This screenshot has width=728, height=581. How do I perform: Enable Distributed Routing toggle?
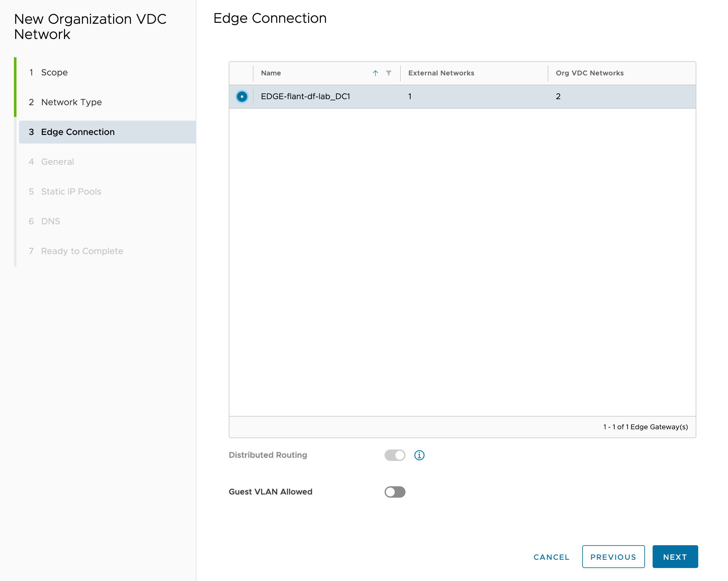pos(395,455)
